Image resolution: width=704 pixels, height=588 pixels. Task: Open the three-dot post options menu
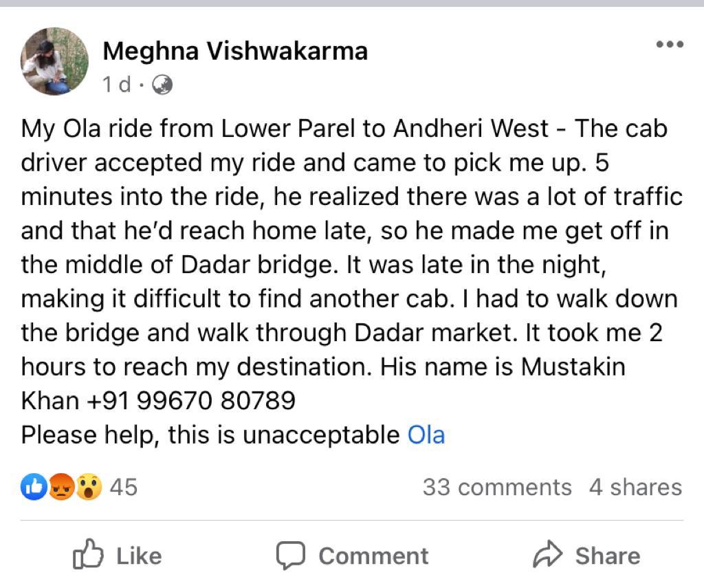coord(669,45)
